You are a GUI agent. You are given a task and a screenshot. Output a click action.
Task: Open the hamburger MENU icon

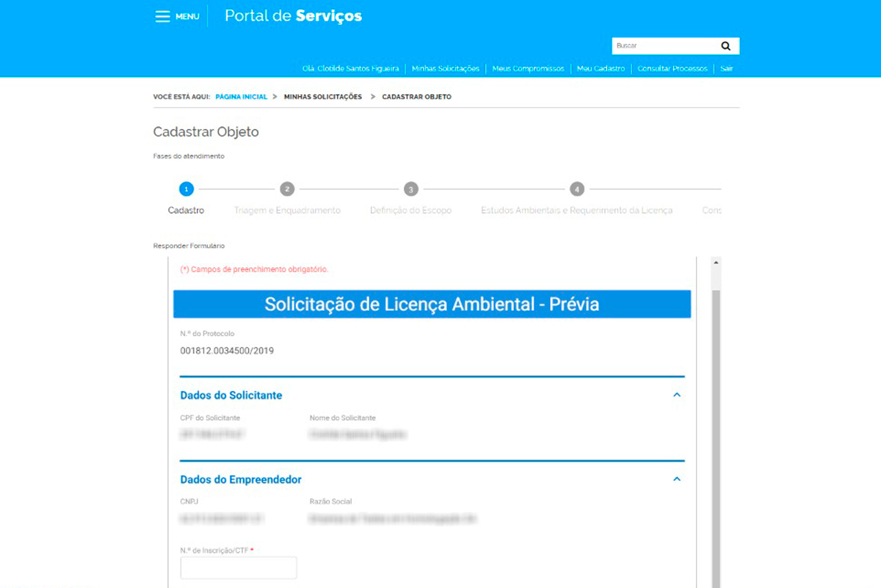point(163,16)
